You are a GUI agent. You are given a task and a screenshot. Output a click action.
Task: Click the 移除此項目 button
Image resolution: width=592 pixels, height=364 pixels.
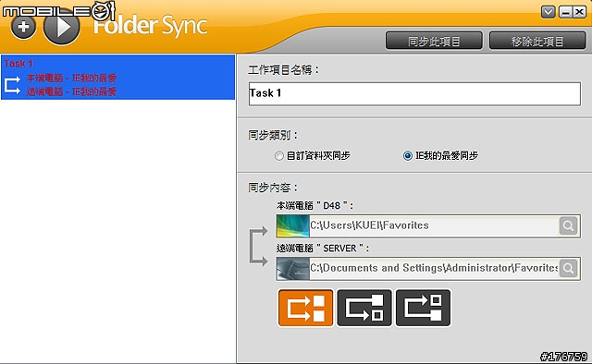point(537,41)
